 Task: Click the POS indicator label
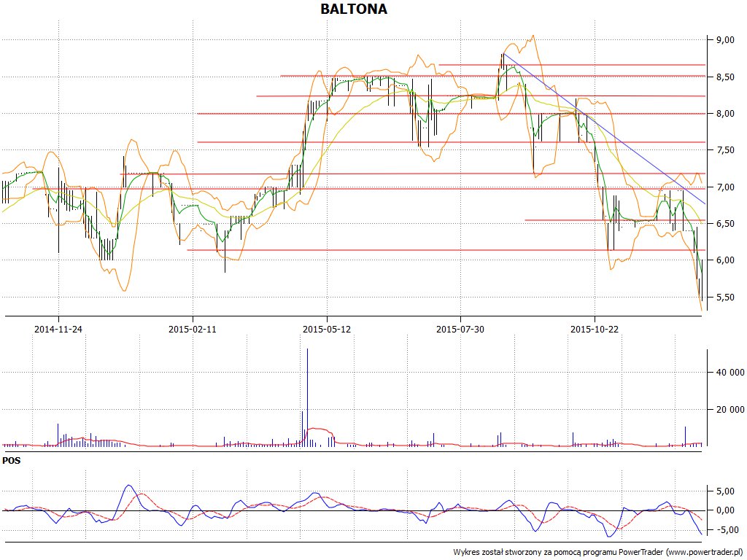point(12,461)
